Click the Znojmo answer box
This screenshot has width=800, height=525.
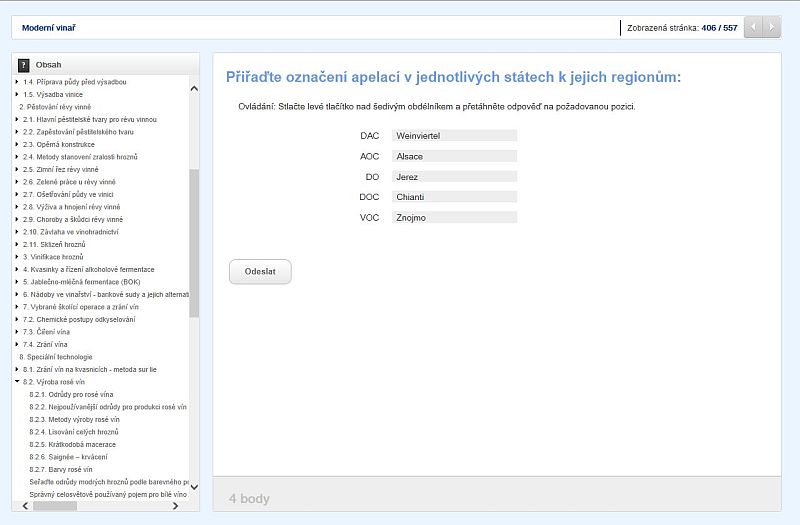pos(454,217)
